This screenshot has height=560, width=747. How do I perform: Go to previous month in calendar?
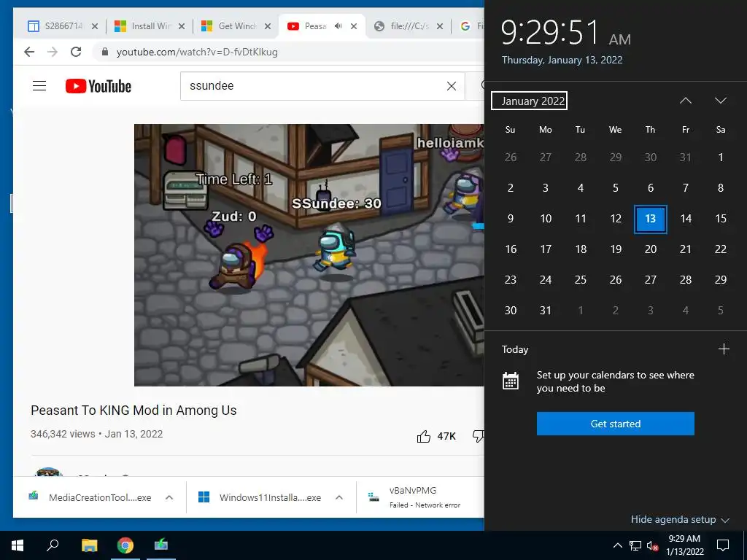[686, 101]
